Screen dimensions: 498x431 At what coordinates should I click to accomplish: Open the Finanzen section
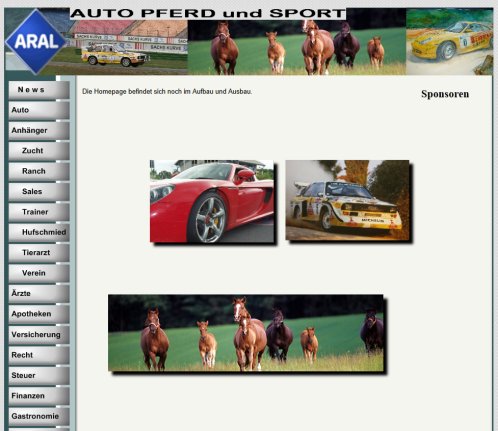click(39, 396)
